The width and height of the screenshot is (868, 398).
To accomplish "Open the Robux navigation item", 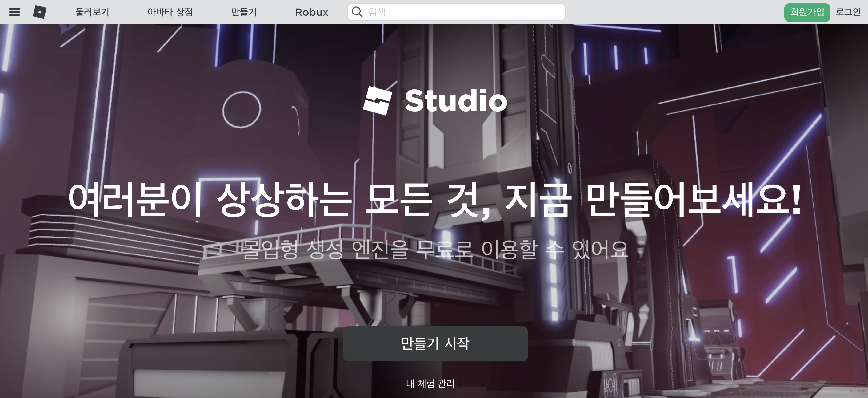I will [311, 12].
